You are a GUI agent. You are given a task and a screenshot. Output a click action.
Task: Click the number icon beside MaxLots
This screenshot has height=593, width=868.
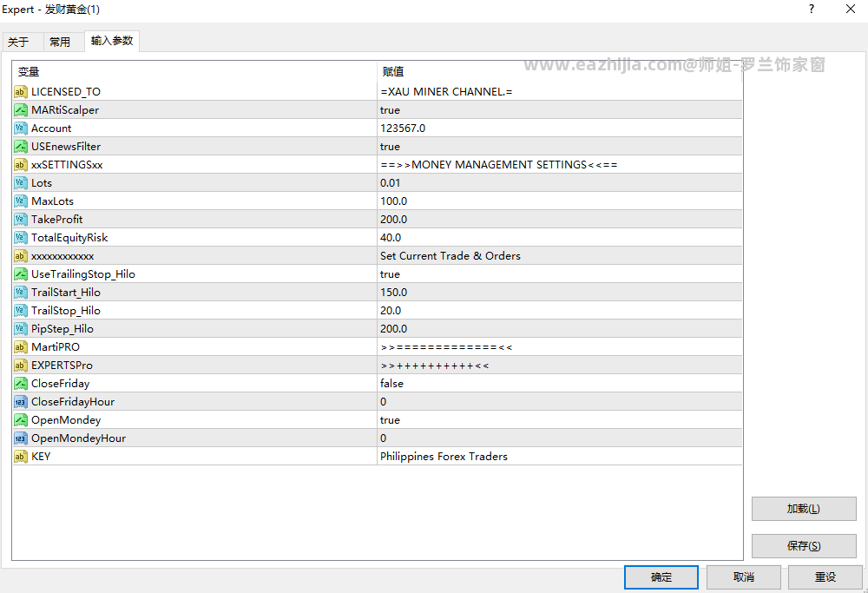tap(21, 201)
